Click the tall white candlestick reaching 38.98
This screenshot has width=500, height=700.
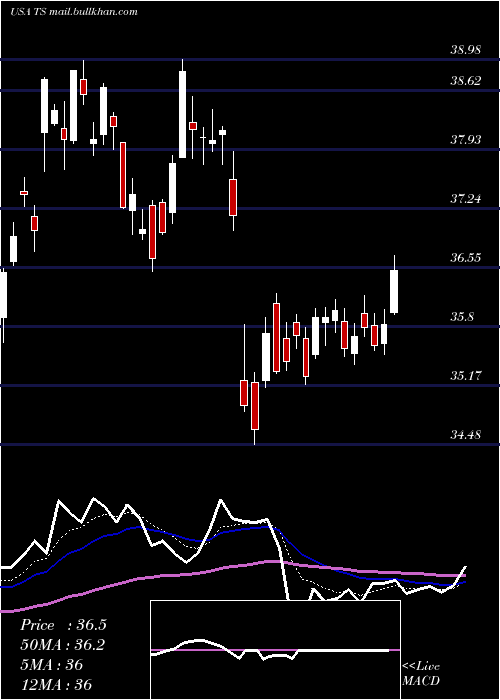(x=182, y=108)
